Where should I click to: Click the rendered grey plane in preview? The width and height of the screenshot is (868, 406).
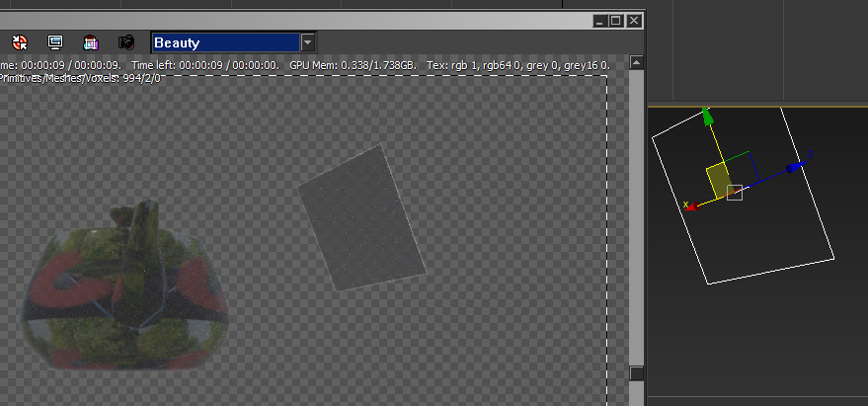click(362, 217)
